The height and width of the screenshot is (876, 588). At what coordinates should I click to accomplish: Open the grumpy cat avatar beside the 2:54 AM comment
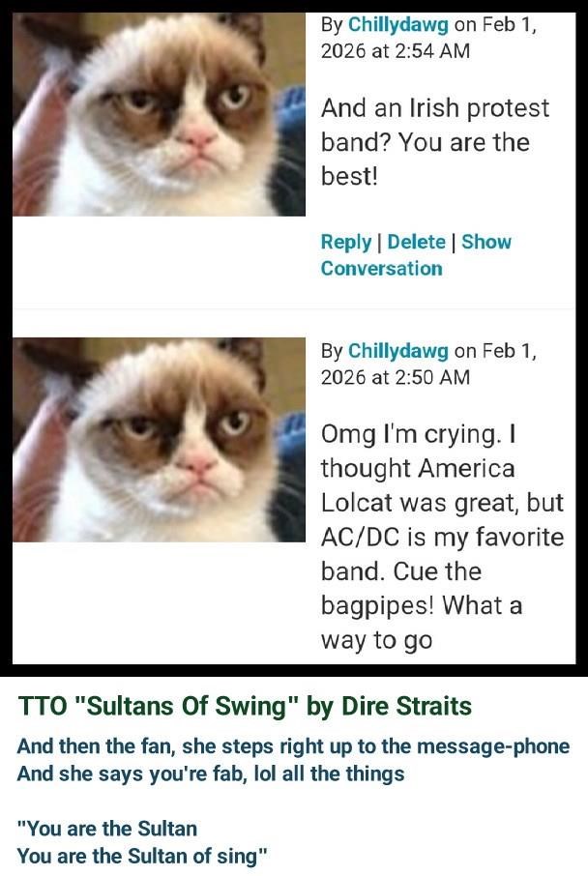point(159,114)
